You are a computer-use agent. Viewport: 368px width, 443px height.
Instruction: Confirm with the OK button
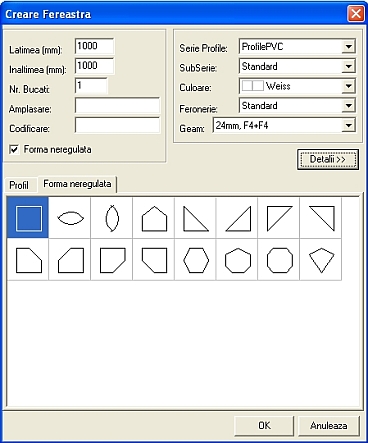coord(264,426)
